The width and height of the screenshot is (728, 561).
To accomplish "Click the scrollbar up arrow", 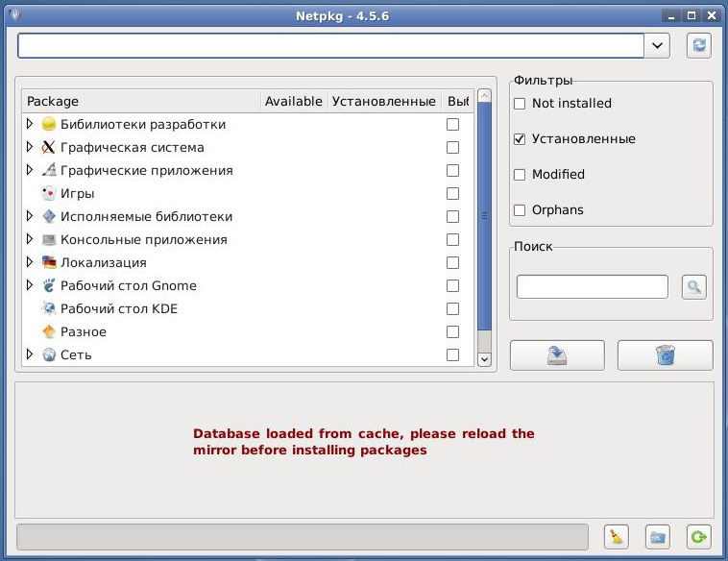I will 484,96.
